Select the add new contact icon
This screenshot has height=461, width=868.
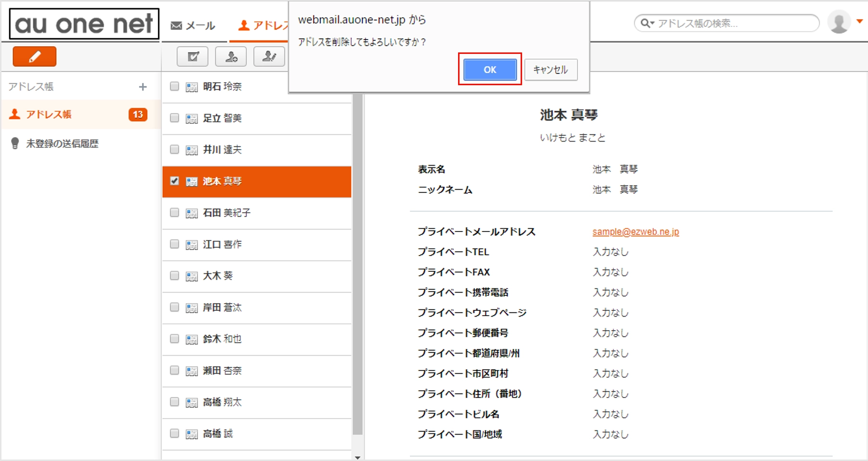pos(230,56)
